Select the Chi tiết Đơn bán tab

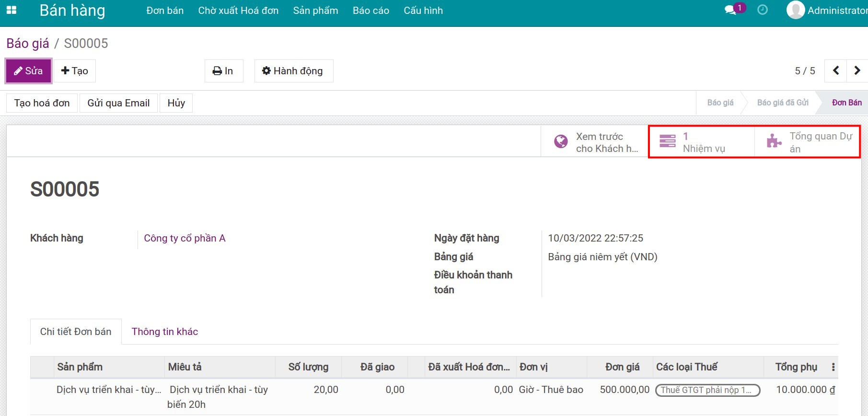click(x=76, y=332)
